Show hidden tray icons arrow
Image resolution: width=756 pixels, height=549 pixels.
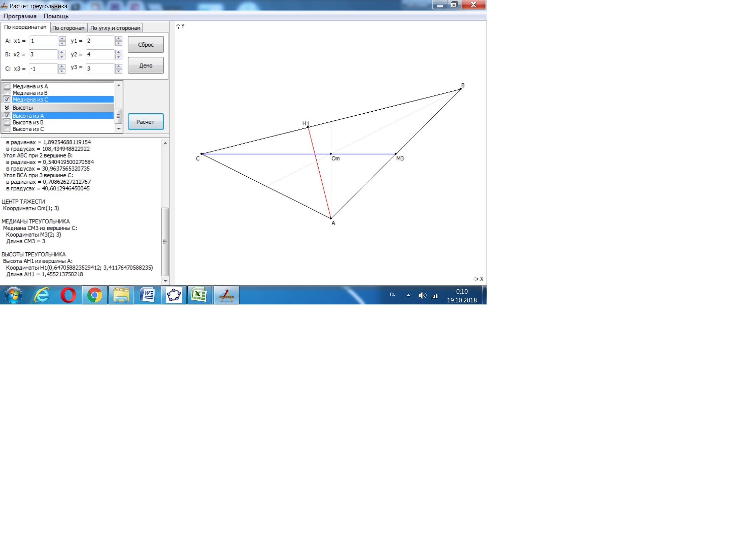click(408, 295)
